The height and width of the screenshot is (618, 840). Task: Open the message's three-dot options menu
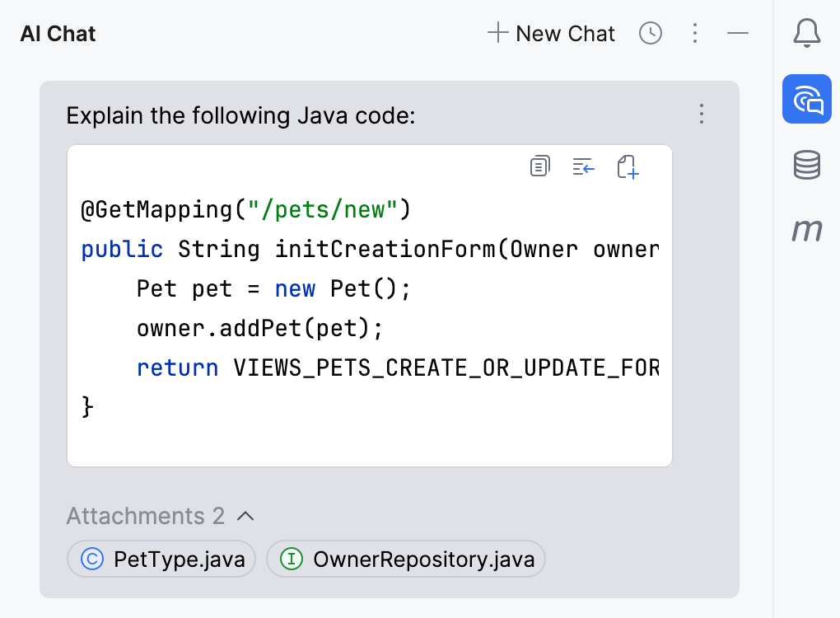coord(702,114)
